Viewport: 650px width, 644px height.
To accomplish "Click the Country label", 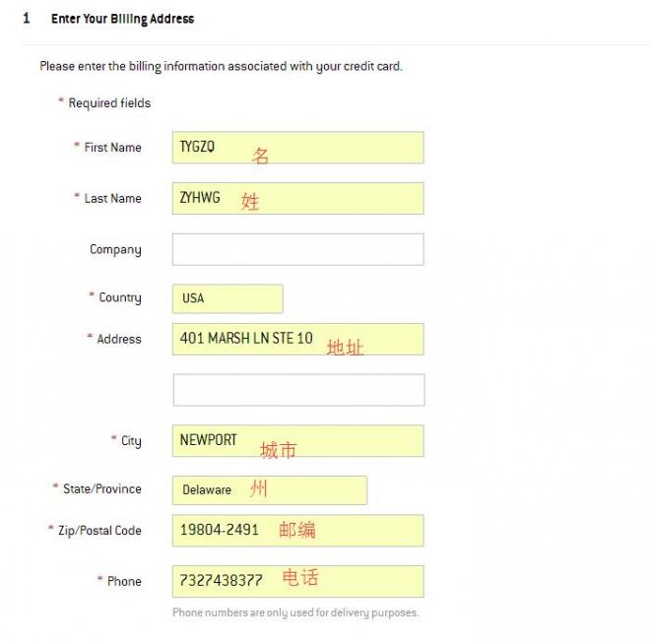I will click(x=120, y=298).
